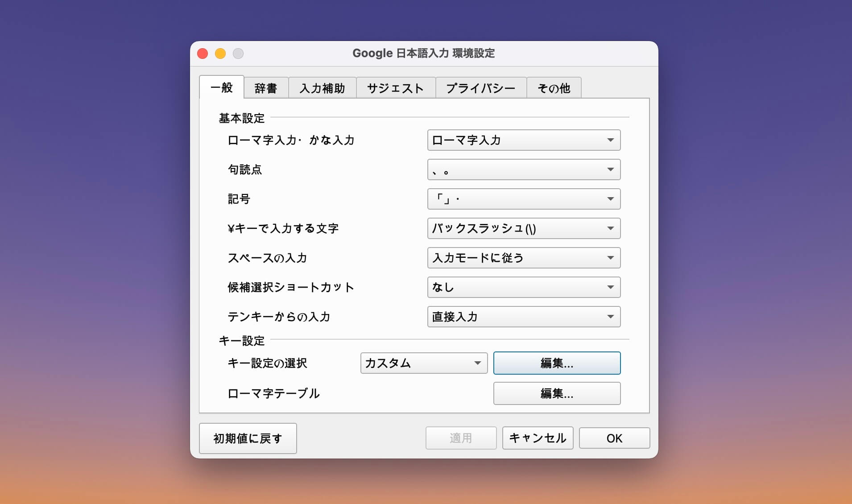The width and height of the screenshot is (852, 504).
Task: Click the 基本設定 section heading
Action: [241, 118]
